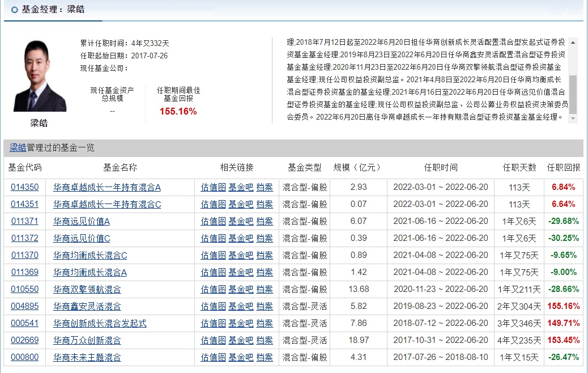The height and width of the screenshot is (373, 588).
Task: Open 基金吧 for 华商远见价值C
Action: point(241,238)
